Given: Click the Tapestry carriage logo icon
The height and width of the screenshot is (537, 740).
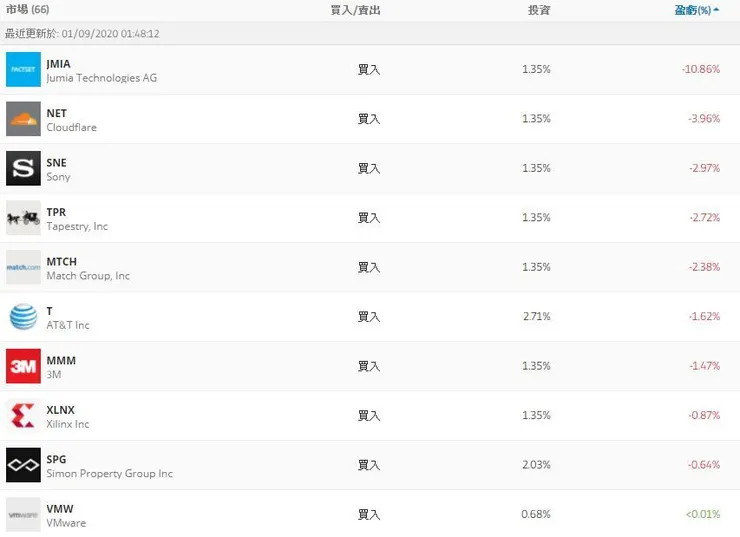Looking at the screenshot, I should click(x=23, y=218).
